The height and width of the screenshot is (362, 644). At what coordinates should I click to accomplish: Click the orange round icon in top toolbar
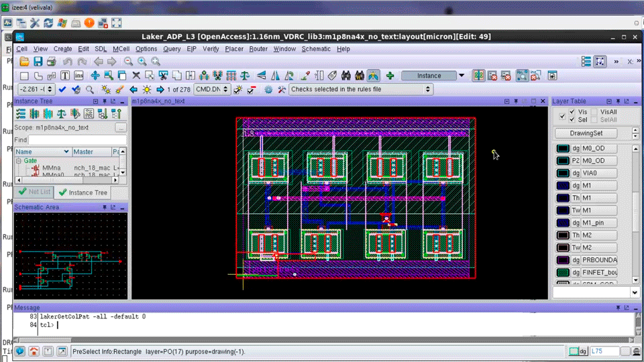coord(89,23)
